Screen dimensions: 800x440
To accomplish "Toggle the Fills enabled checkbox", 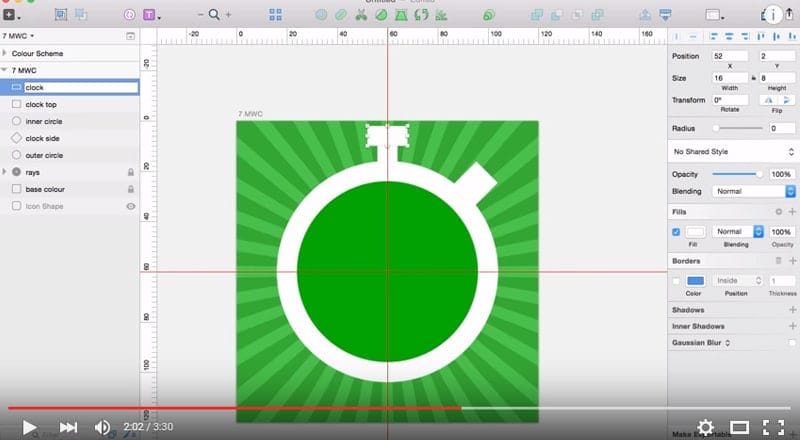I will click(x=677, y=231).
